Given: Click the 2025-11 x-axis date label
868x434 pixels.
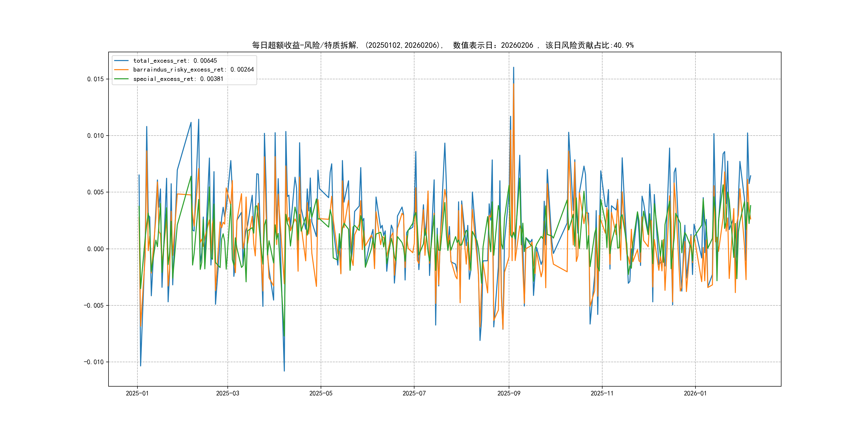Looking at the screenshot, I should tap(602, 393).
